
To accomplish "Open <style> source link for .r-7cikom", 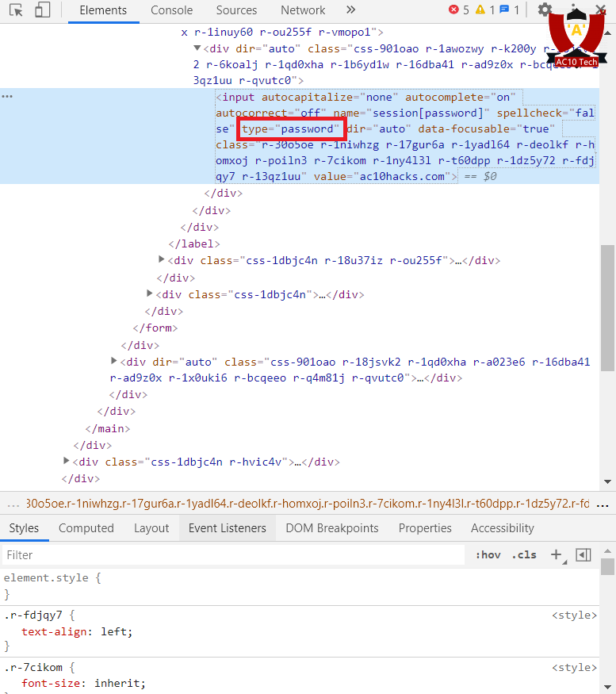I will pyautogui.click(x=575, y=668).
